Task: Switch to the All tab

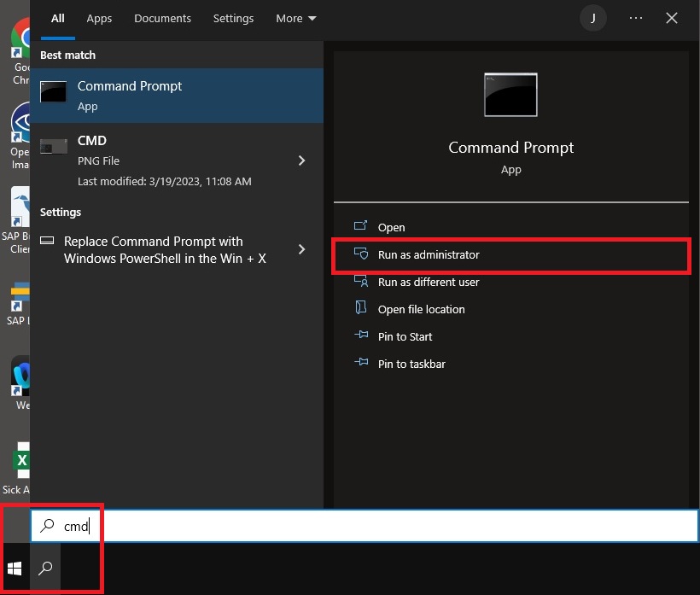Action: pos(57,18)
